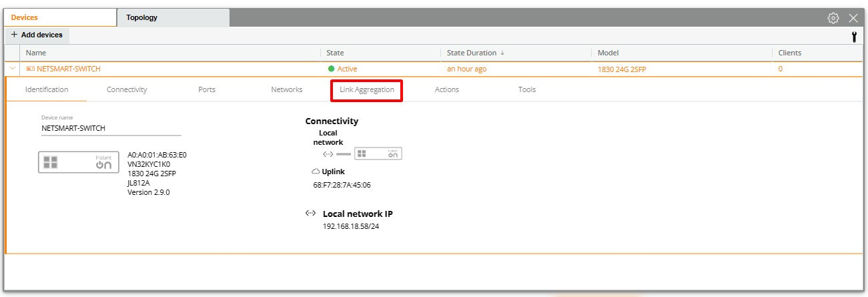Click the 1830 24G 2SFP model cell
Image resolution: width=868 pixels, height=297 pixels.
[x=622, y=69]
